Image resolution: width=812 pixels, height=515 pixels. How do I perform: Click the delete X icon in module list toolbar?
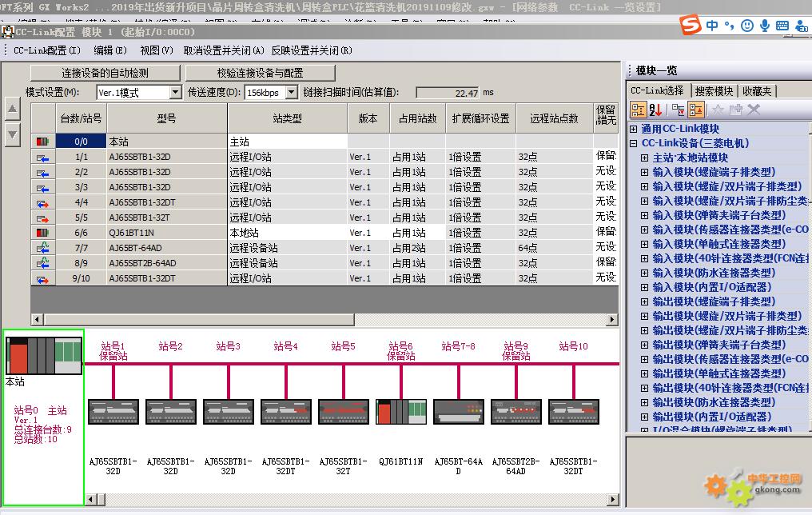[754, 110]
